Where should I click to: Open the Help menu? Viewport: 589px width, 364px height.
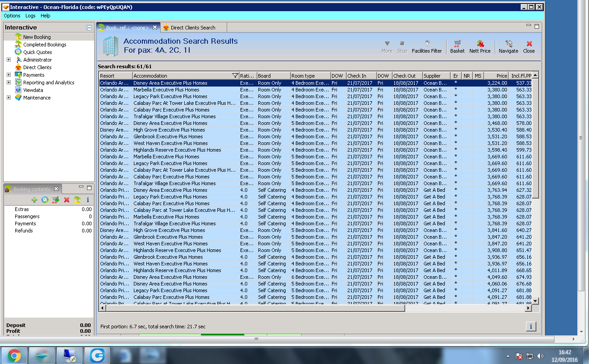(46, 16)
